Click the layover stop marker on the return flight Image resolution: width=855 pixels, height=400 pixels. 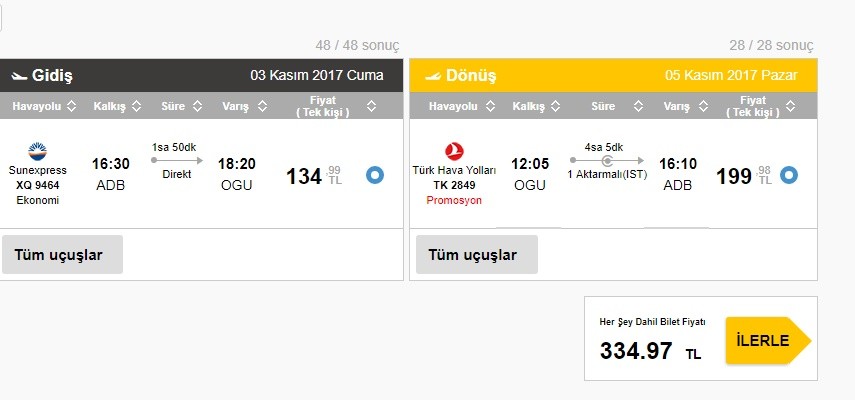pos(607,160)
